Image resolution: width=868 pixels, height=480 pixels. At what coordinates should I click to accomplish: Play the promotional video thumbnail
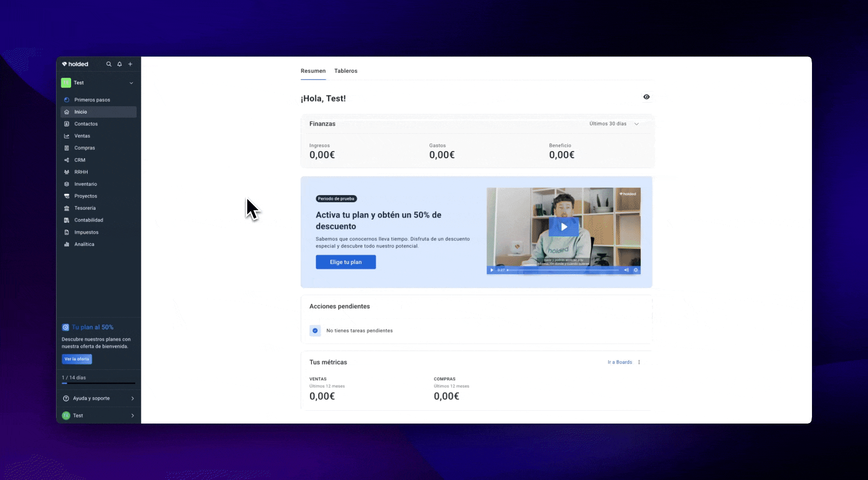(563, 227)
